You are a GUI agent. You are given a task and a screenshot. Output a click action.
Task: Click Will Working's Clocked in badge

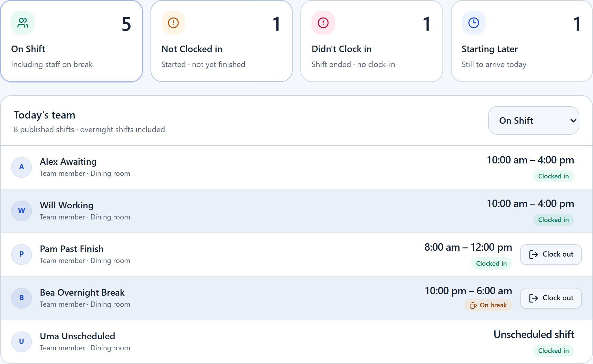coord(553,220)
